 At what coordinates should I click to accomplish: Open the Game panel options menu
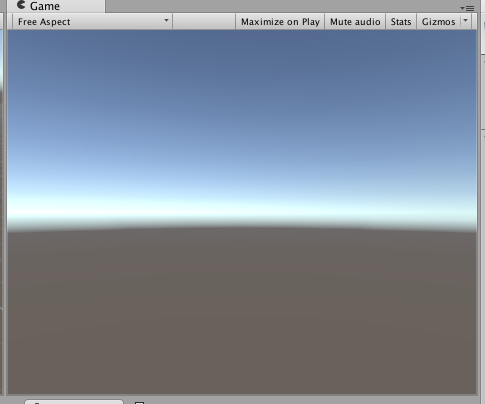(x=467, y=8)
